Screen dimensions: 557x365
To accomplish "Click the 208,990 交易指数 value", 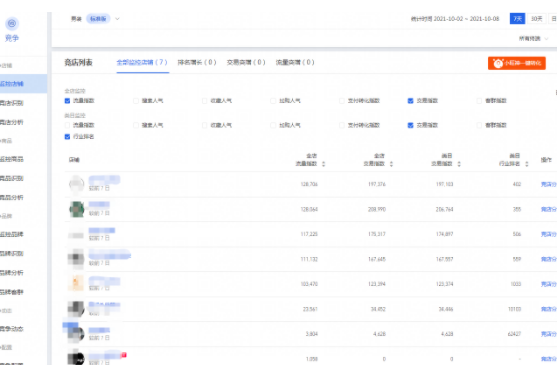I will (377, 209).
